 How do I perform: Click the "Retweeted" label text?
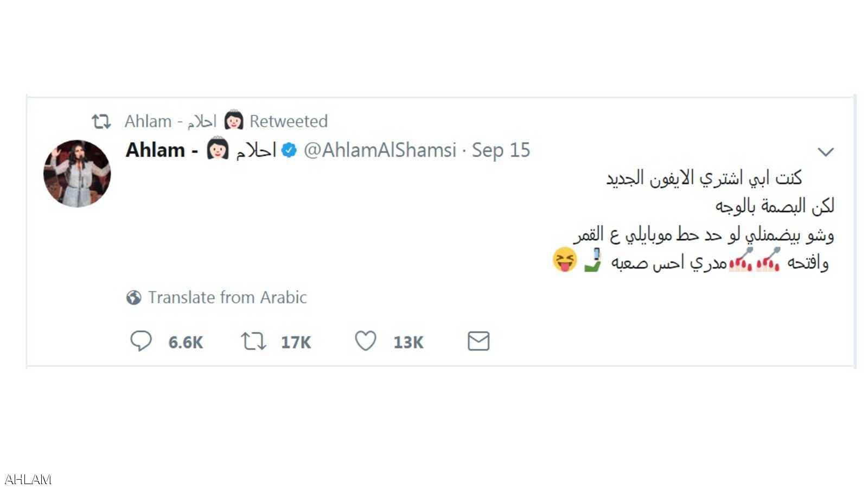[x=289, y=121]
